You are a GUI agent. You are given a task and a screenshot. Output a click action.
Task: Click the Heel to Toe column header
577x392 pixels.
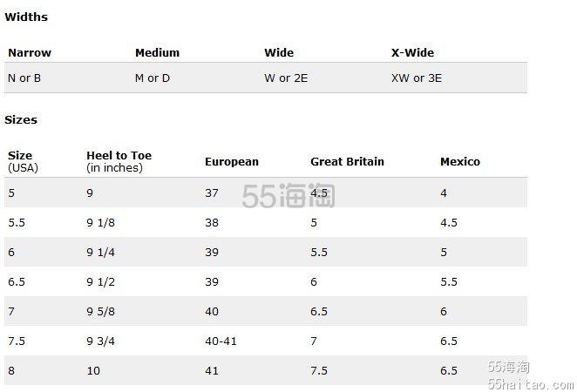pos(119,161)
